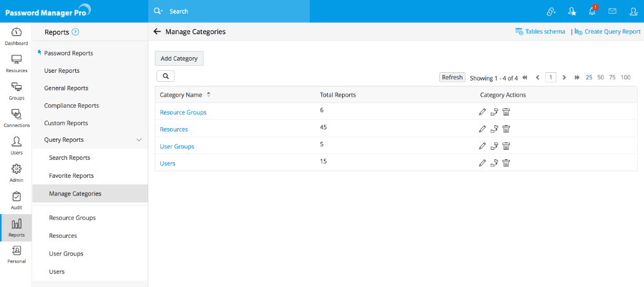This screenshot has height=287, width=644.
Task: Open the Audit section in sidebar
Action: click(x=16, y=200)
